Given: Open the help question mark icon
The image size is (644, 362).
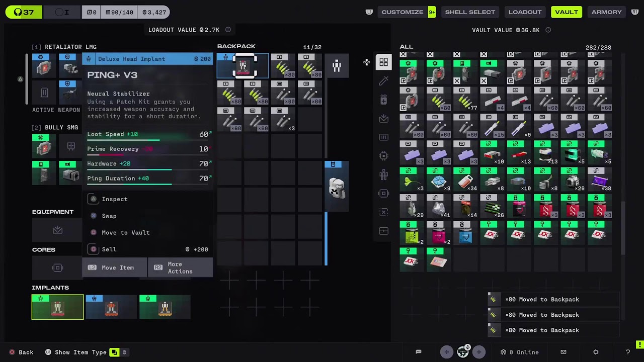Looking at the screenshot, I should click(x=627, y=352).
